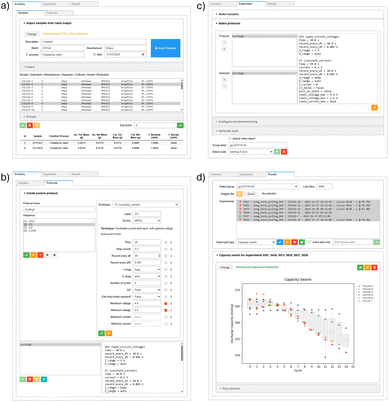
Task: Click the green save icon below technique parameters
Action: (x=101, y=333)
